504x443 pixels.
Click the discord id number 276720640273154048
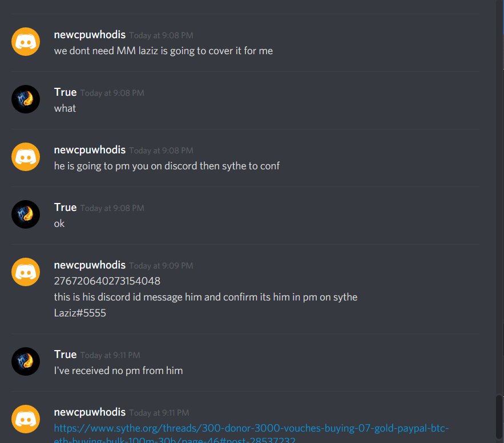coord(107,281)
